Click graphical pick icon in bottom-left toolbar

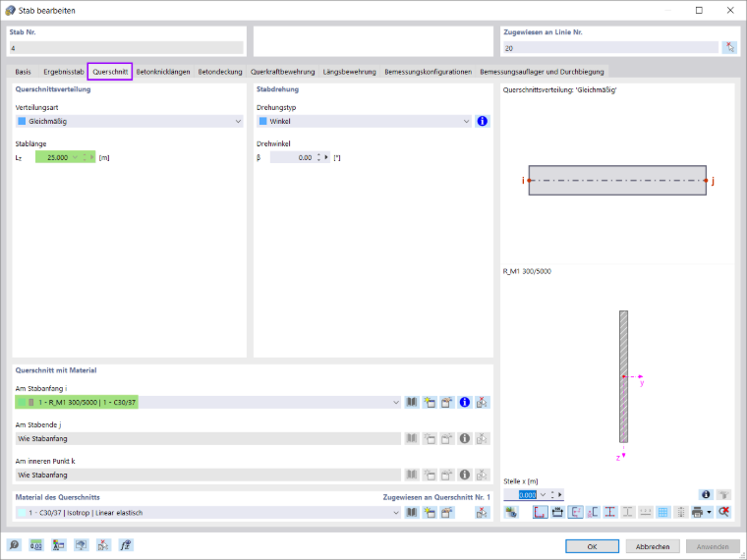(x=103, y=544)
